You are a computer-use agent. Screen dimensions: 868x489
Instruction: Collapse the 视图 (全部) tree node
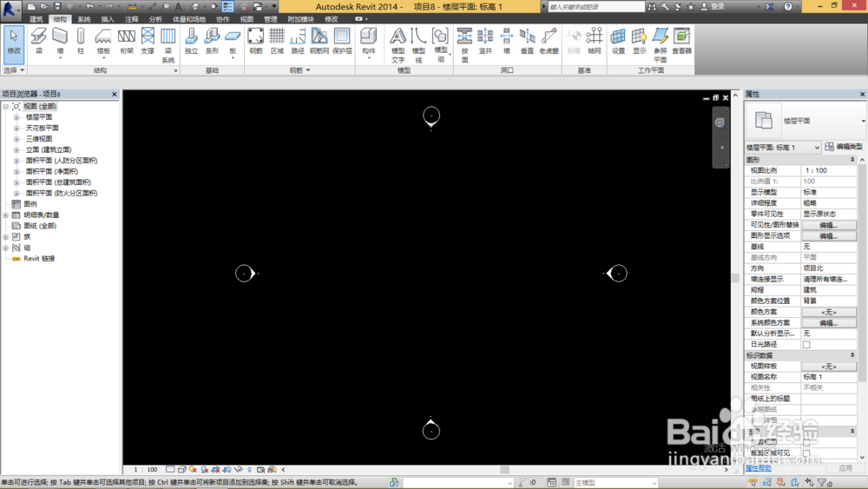(x=6, y=106)
